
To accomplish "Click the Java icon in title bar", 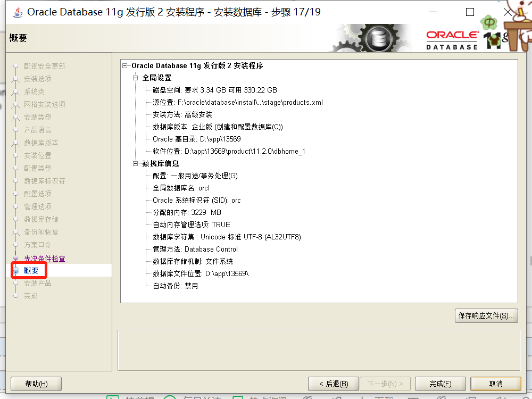I will point(18,12).
